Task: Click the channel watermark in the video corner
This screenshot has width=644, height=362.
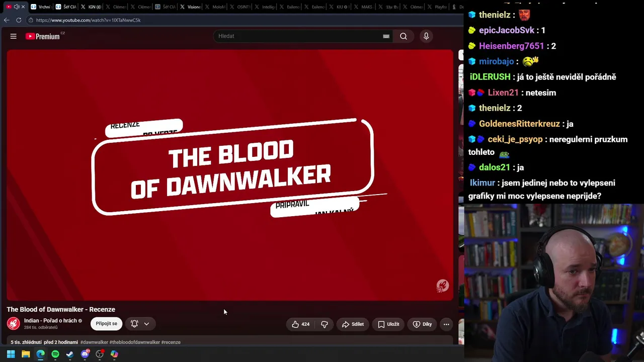Action: coord(443,286)
